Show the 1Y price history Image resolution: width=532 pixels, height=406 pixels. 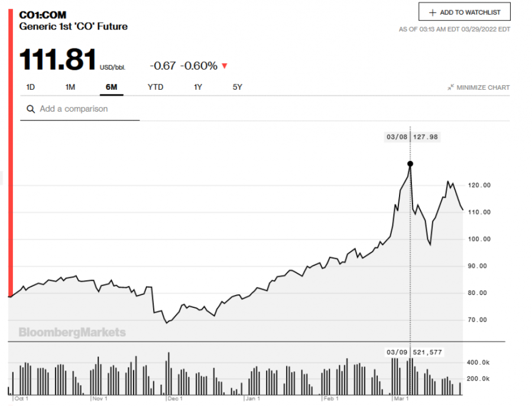point(198,87)
